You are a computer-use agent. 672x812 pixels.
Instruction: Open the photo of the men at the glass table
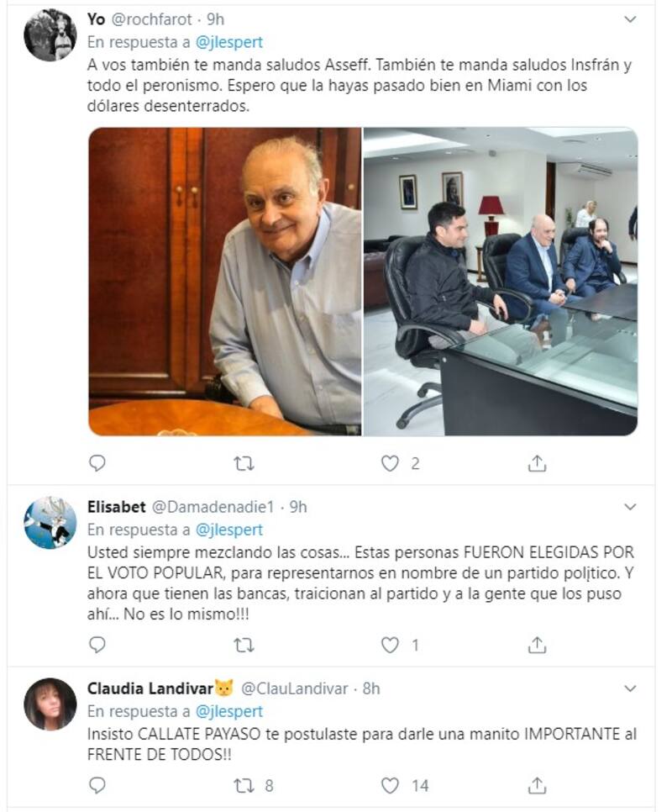pyautogui.click(x=501, y=282)
